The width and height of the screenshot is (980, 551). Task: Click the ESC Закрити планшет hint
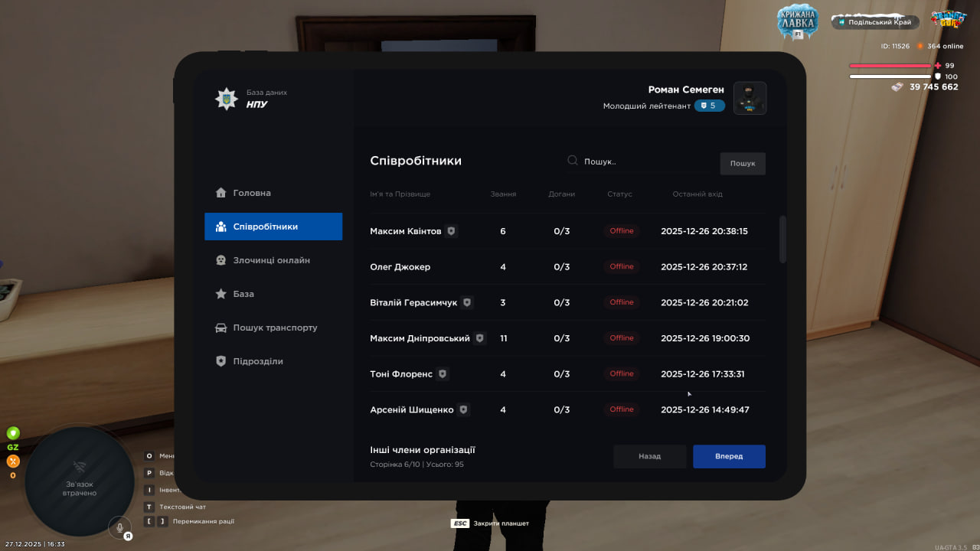tap(490, 523)
